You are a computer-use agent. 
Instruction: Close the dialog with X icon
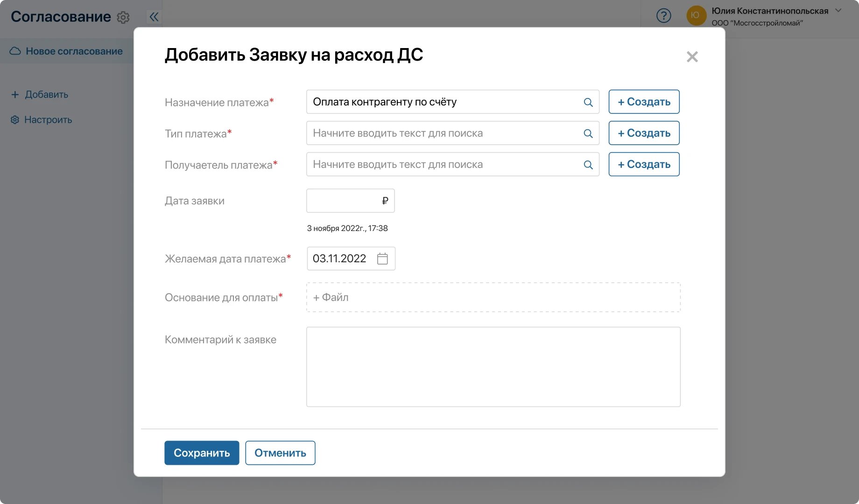pyautogui.click(x=692, y=57)
